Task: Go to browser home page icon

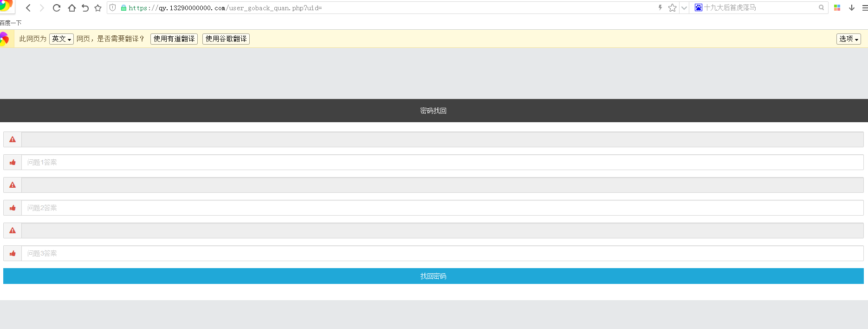Action: [71, 8]
